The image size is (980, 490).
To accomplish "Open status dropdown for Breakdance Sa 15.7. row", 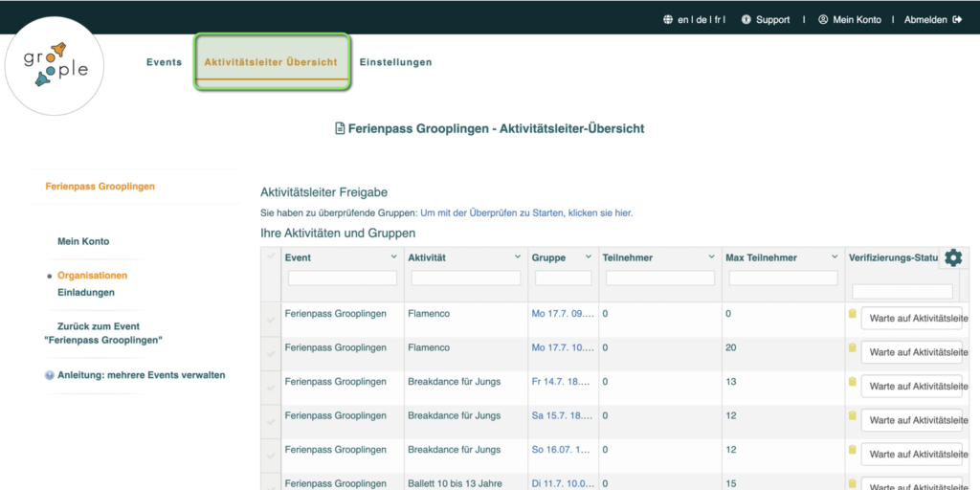I will pos(914,421).
